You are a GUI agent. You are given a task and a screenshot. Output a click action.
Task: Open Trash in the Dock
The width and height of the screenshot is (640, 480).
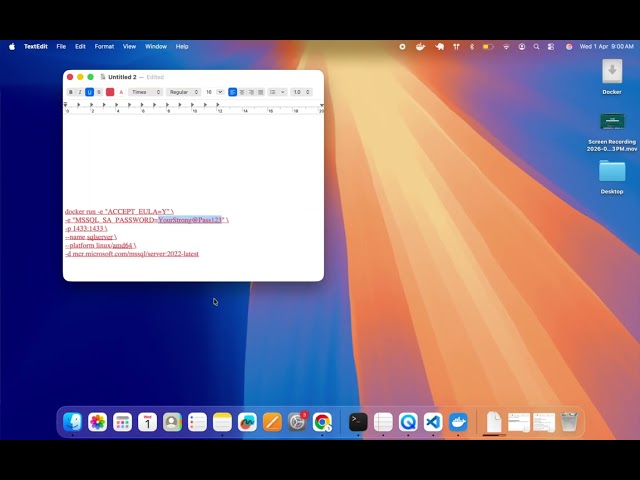569,422
